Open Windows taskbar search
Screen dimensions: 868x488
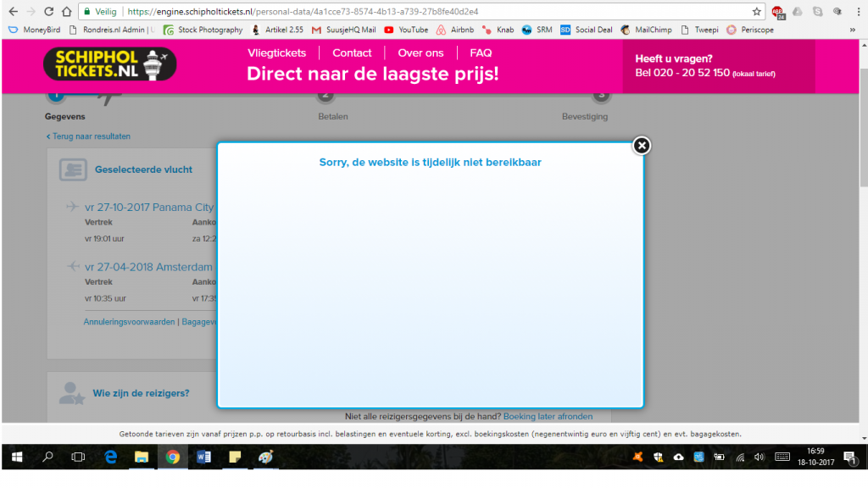48,457
